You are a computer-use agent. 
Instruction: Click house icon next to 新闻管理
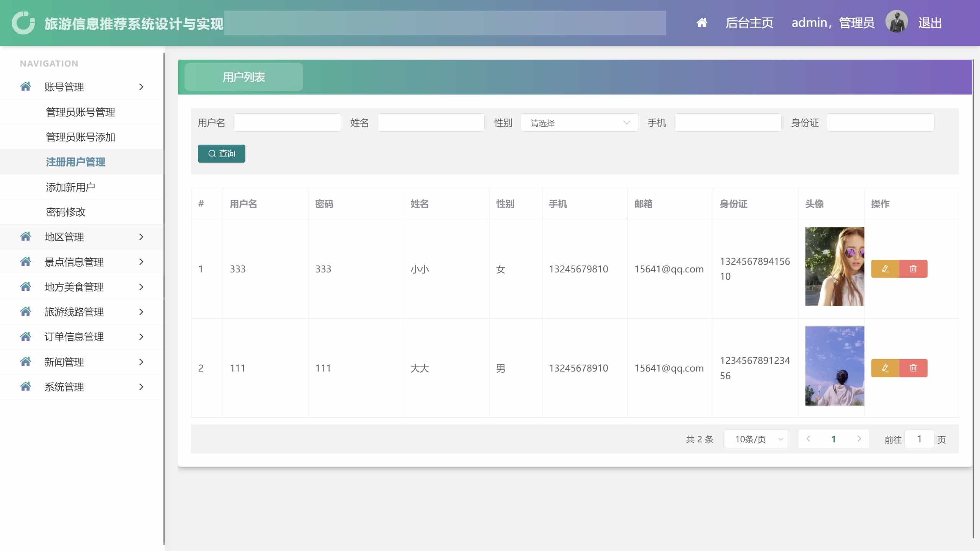pos(26,362)
